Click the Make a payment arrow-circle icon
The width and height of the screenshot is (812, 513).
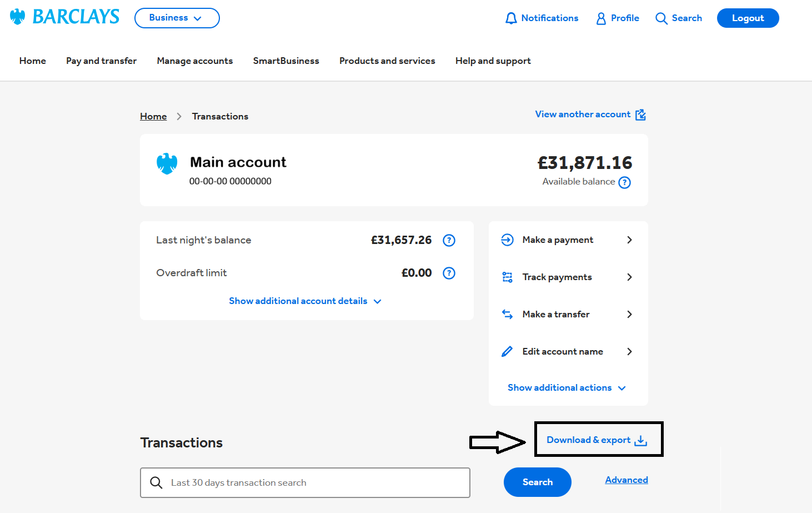pos(507,240)
